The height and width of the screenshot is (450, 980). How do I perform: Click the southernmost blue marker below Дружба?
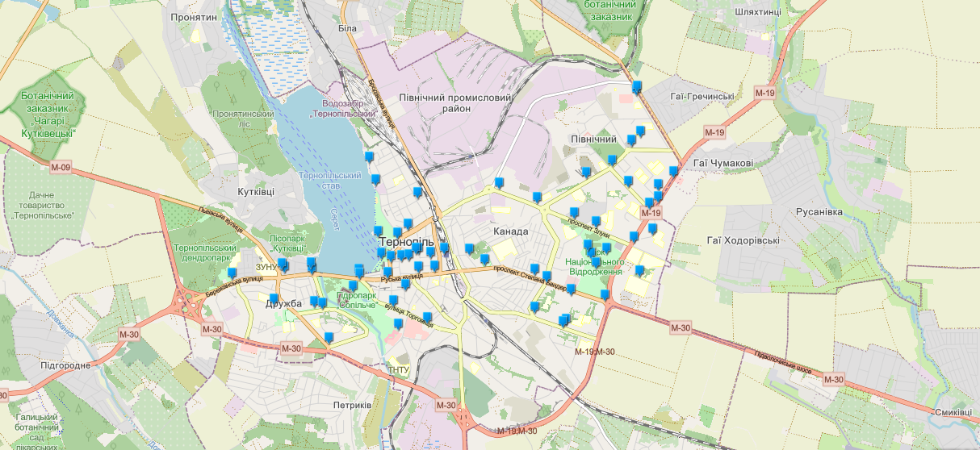pos(329,337)
